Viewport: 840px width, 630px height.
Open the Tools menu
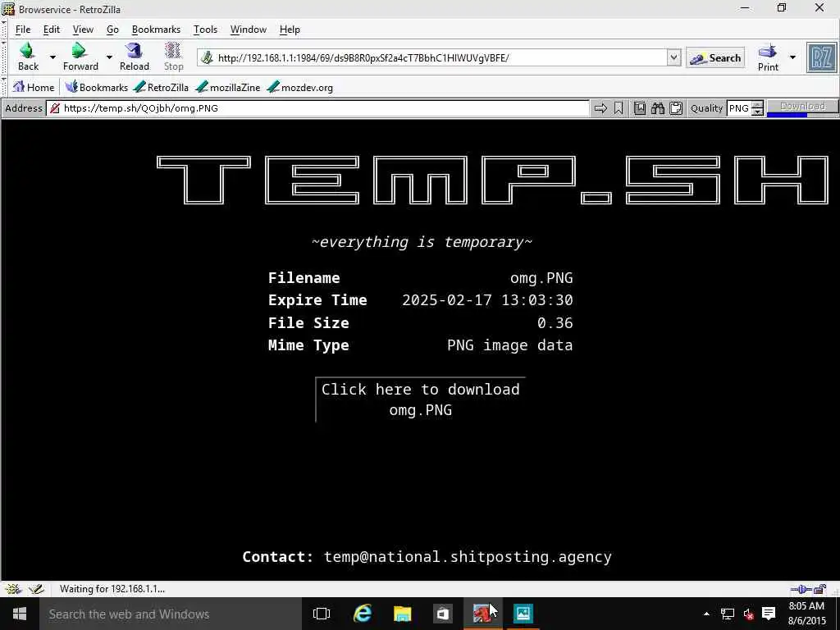[x=205, y=30]
